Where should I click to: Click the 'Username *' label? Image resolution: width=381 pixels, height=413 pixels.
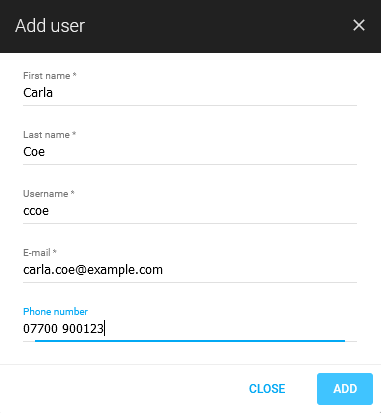(49, 194)
